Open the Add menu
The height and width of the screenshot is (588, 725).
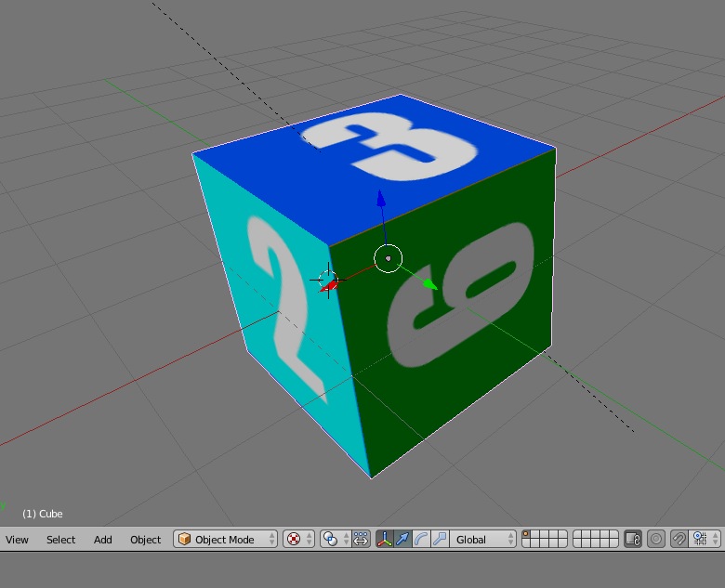coord(102,540)
